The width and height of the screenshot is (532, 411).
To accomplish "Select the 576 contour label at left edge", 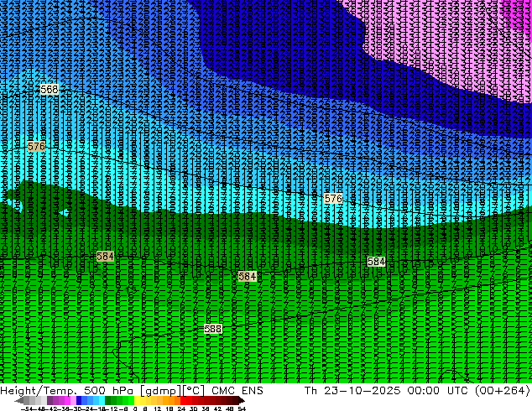I will point(36,147).
